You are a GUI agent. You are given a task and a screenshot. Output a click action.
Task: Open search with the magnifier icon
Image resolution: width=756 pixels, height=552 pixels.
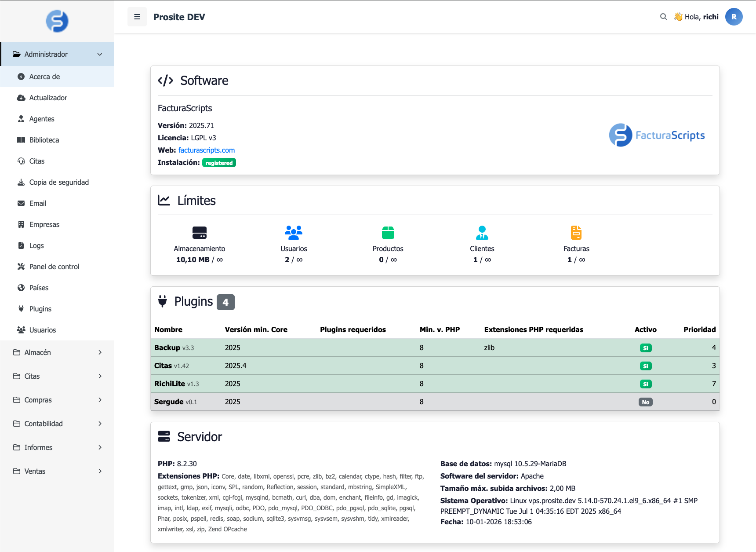(663, 17)
